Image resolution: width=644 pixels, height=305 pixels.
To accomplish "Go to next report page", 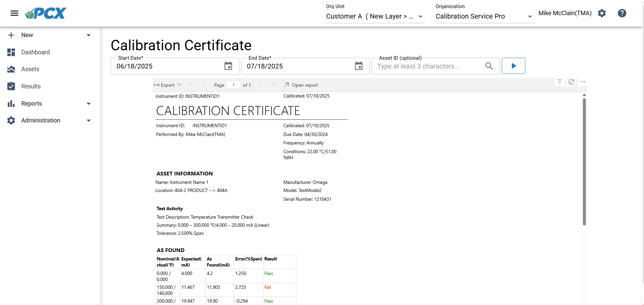I will (x=260, y=85).
